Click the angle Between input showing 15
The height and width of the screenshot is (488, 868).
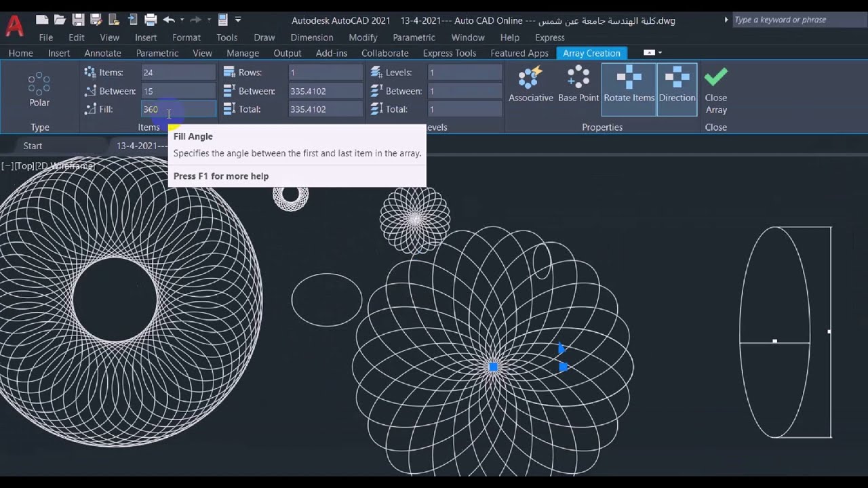pos(178,91)
